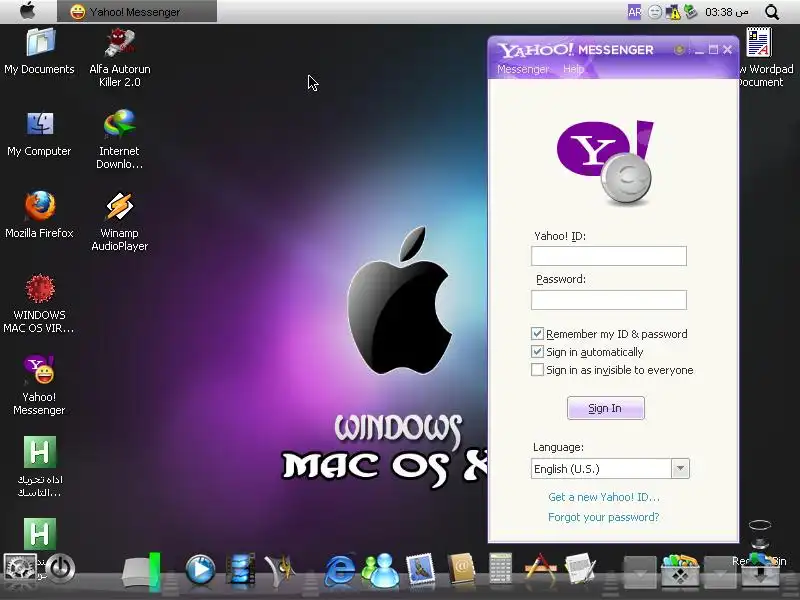Uncheck Sign in automatically

pos(537,352)
